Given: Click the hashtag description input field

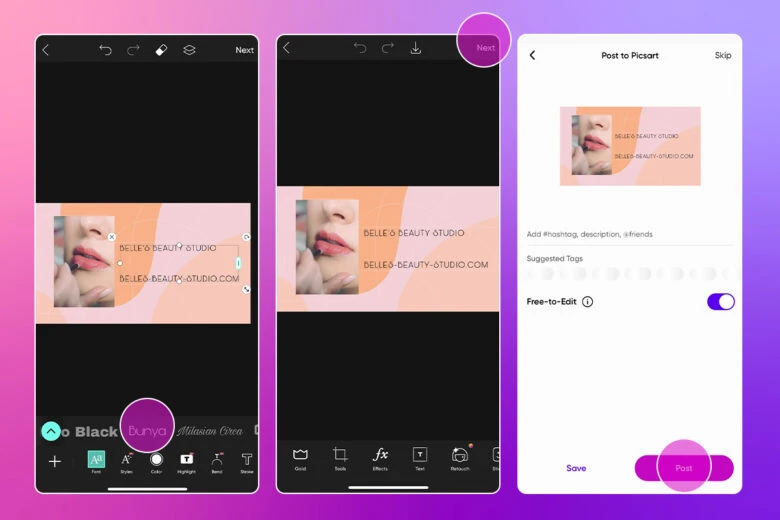Looking at the screenshot, I should [x=628, y=234].
